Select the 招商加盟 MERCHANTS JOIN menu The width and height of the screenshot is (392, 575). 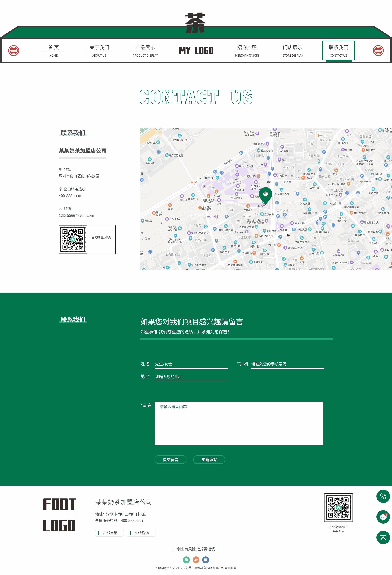point(247,50)
